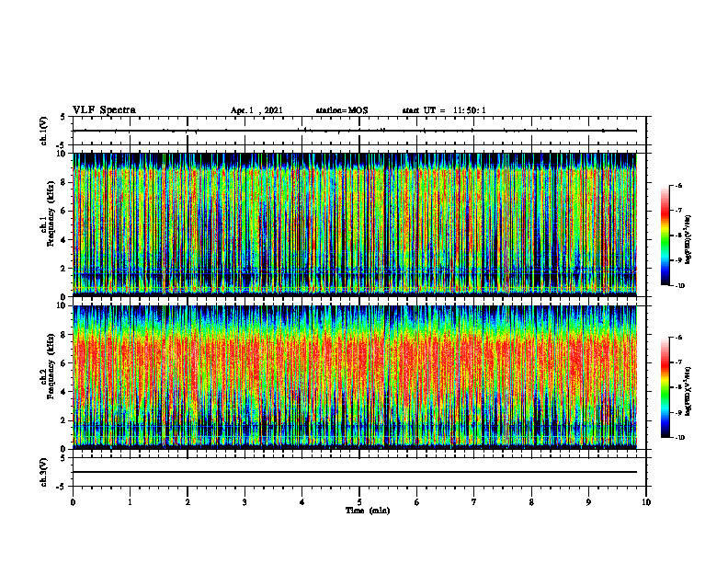Click the time axis tick label "5"

pos(359,502)
